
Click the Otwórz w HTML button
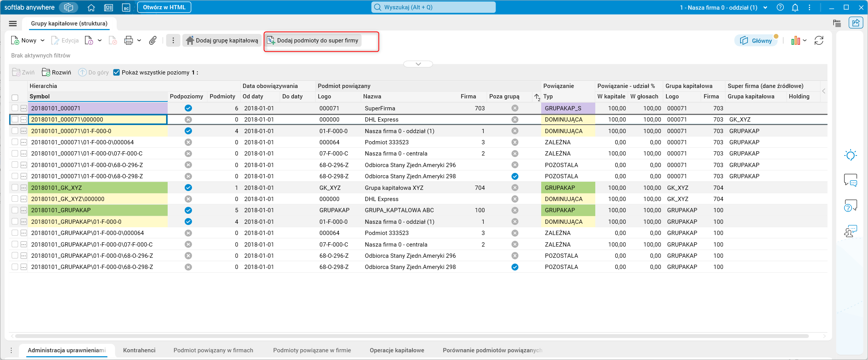click(164, 7)
